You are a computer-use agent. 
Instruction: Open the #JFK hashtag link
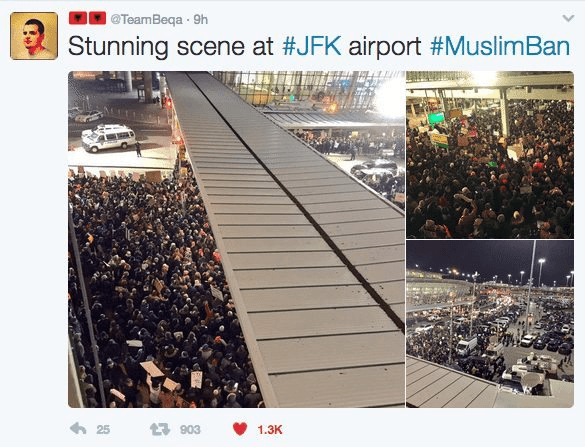(312, 46)
